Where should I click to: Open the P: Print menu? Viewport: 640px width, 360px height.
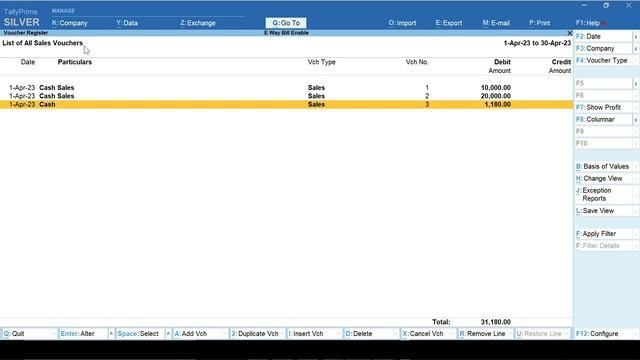pyautogui.click(x=540, y=23)
